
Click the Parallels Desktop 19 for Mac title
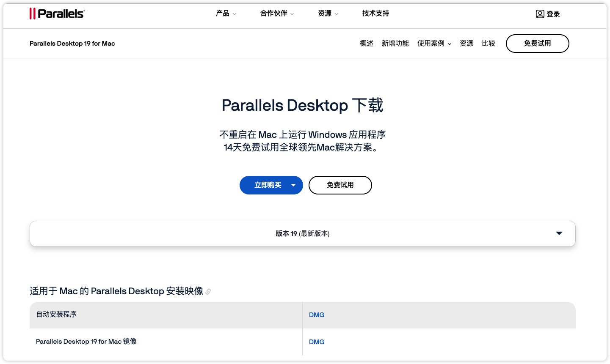pyautogui.click(x=72, y=43)
